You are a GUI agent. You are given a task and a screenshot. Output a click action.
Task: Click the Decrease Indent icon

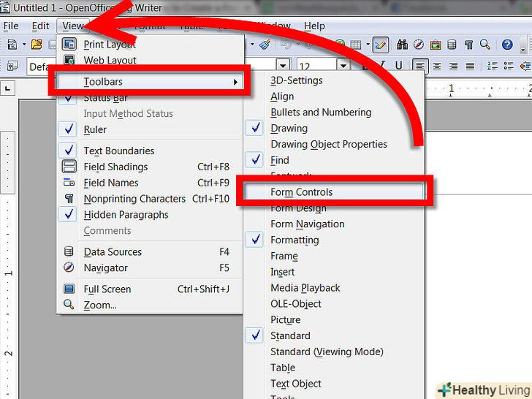click(525, 66)
